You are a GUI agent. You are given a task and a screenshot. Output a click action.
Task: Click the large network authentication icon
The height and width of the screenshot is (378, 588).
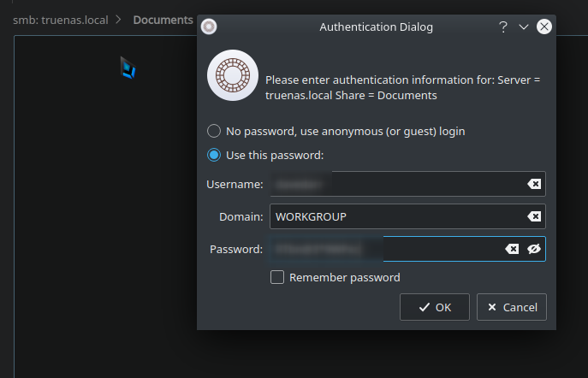click(x=233, y=75)
